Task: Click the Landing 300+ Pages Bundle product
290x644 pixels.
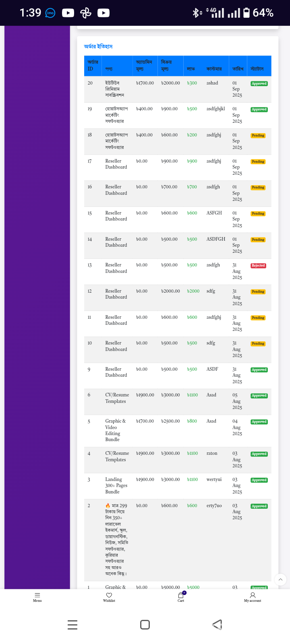Action: point(116,485)
